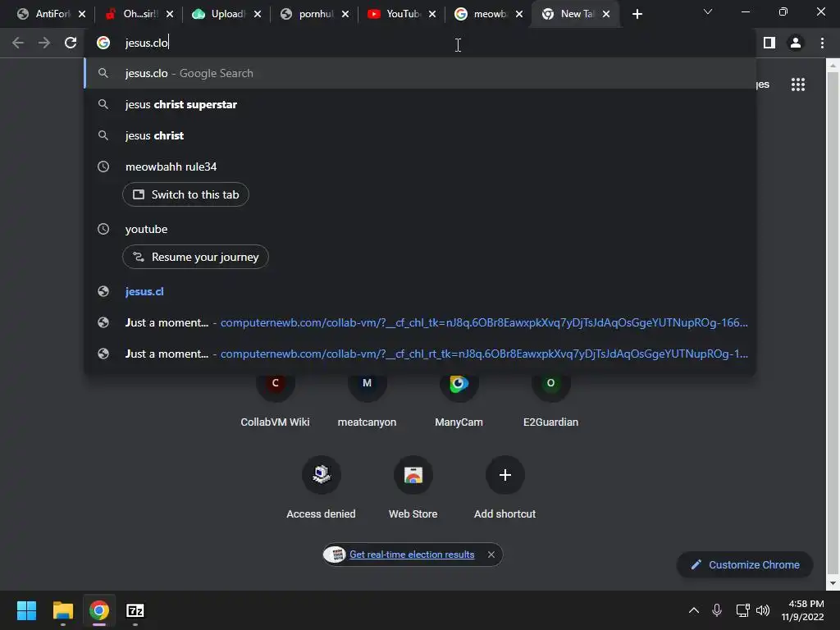Open first computernewb.com collab-vm suggestion
Screen dimensions: 840x630
point(420,322)
